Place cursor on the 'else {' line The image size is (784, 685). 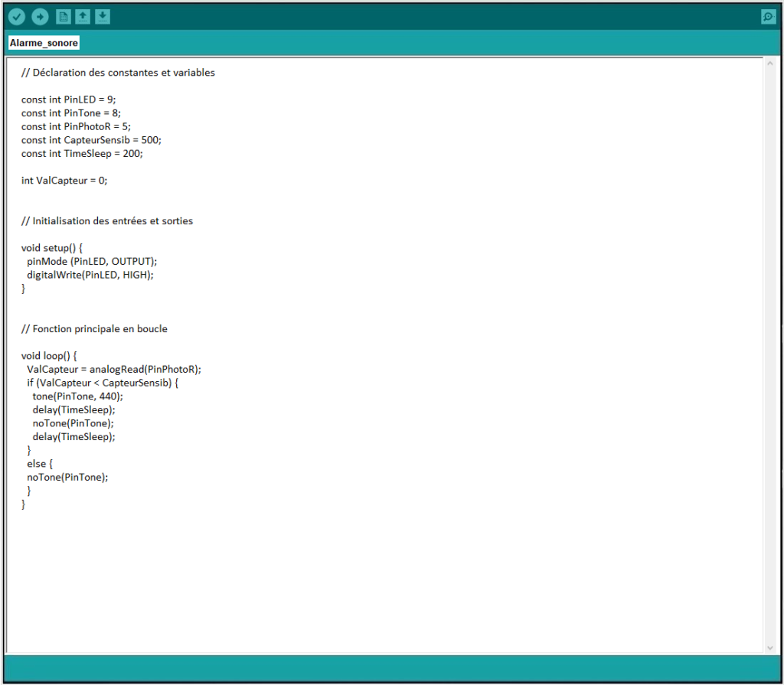click(x=39, y=463)
